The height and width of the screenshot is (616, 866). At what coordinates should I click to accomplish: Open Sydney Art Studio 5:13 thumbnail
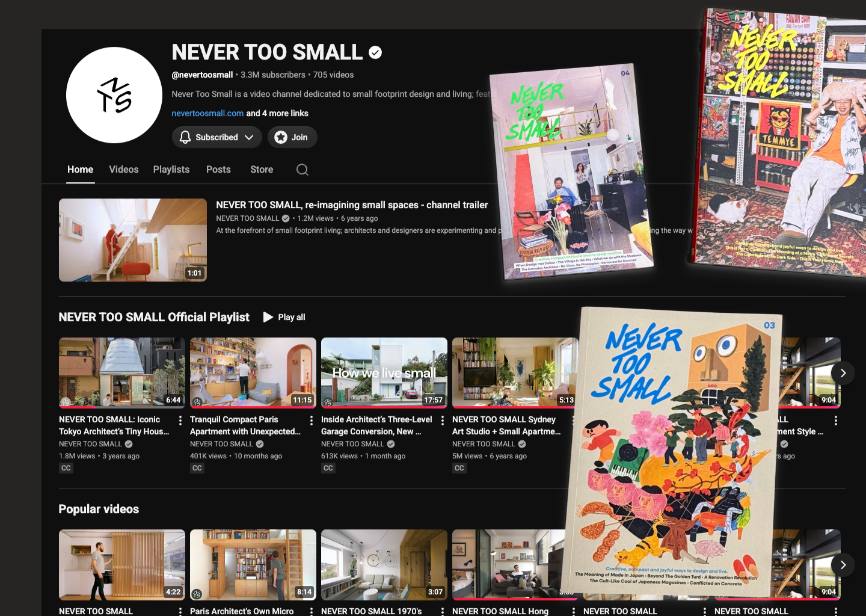515,372
